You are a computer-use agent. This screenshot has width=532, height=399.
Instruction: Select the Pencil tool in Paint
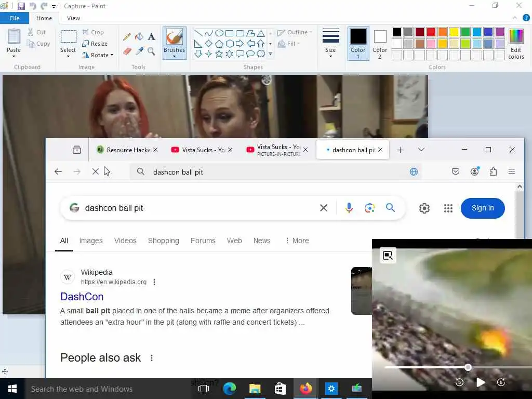(127, 37)
